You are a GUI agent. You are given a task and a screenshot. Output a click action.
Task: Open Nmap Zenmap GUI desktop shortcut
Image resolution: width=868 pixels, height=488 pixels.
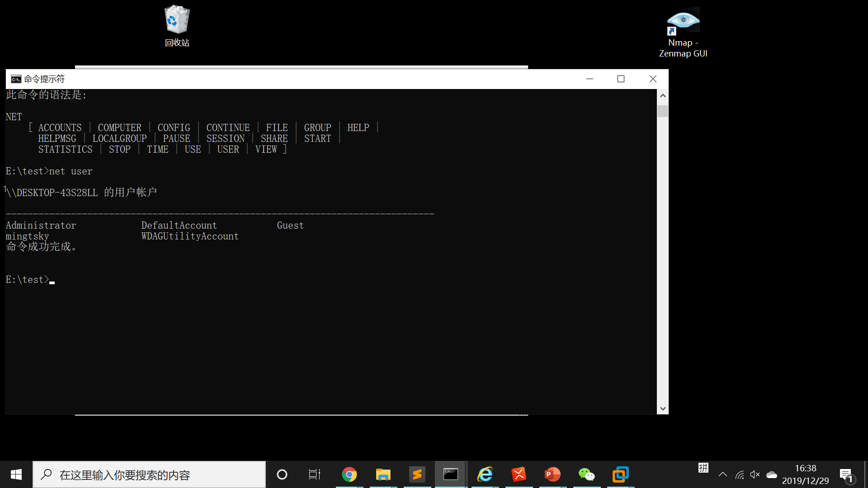(x=683, y=33)
